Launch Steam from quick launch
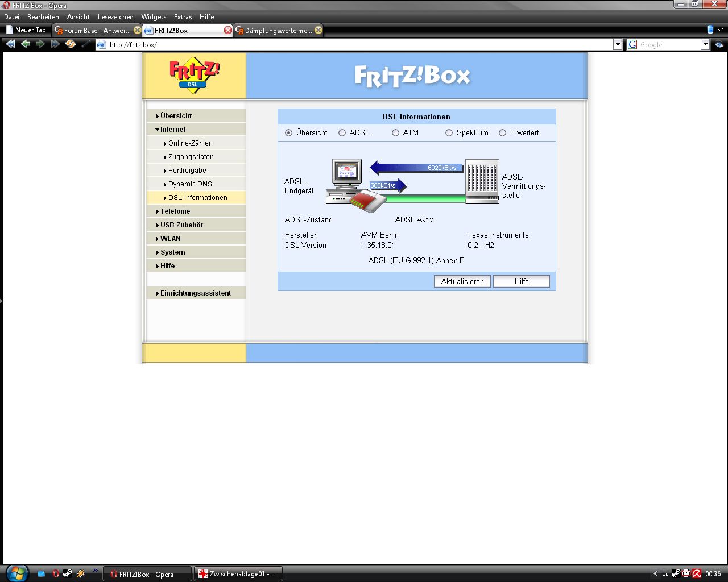 pos(68,574)
